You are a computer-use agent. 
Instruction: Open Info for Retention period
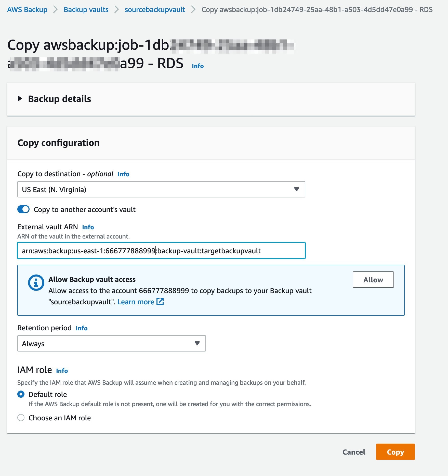coord(82,328)
